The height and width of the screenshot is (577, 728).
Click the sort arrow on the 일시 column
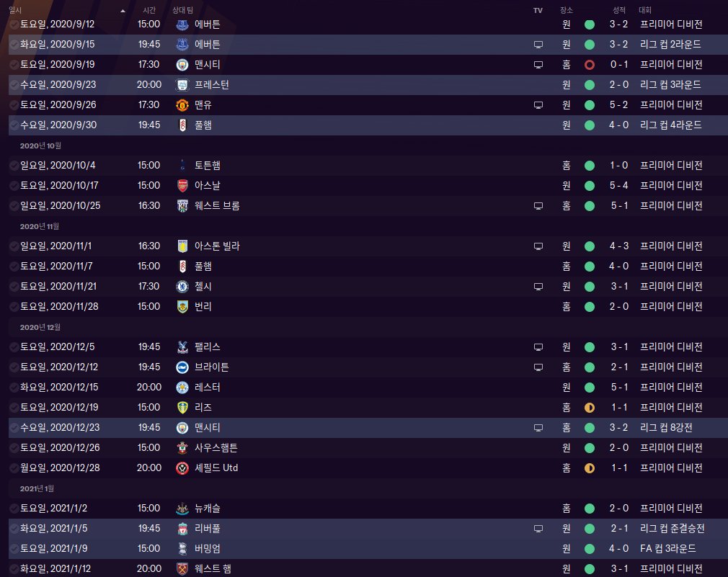point(123,11)
